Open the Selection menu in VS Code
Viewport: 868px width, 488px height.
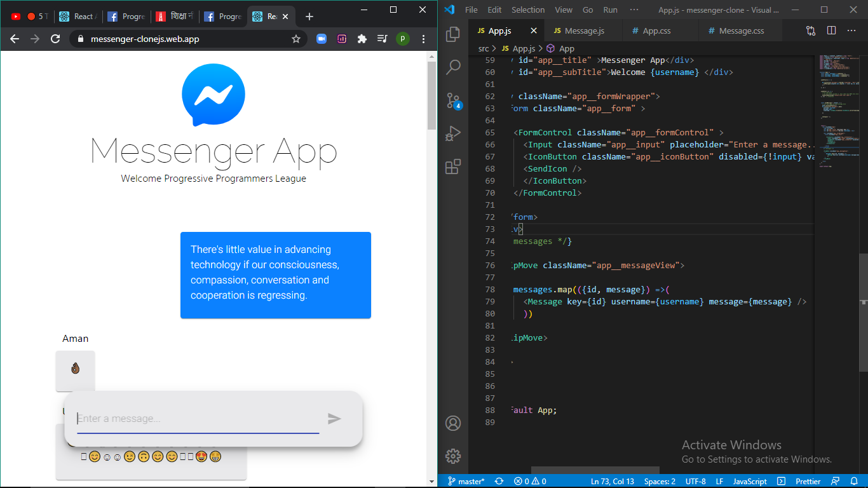[528, 10]
